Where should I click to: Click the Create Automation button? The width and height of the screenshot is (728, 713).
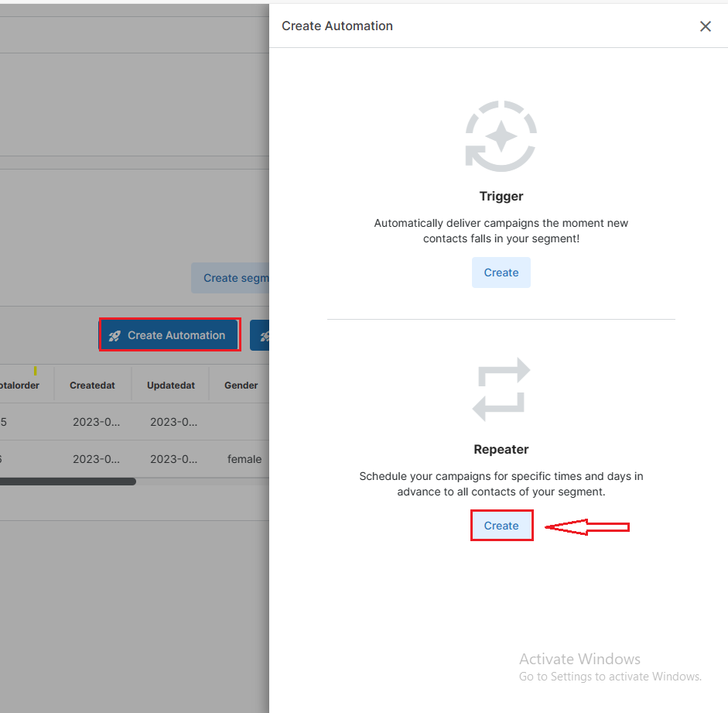point(169,335)
